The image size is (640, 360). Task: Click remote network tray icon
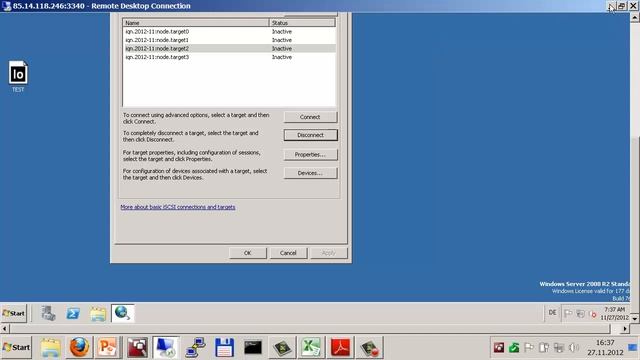click(x=580, y=313)
